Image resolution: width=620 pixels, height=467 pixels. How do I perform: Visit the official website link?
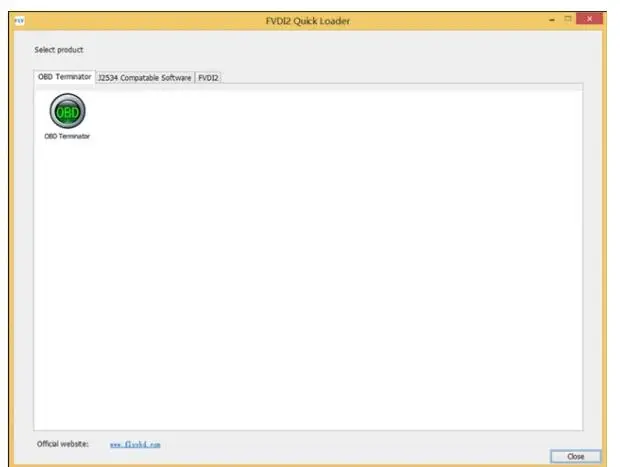[135, 444]
